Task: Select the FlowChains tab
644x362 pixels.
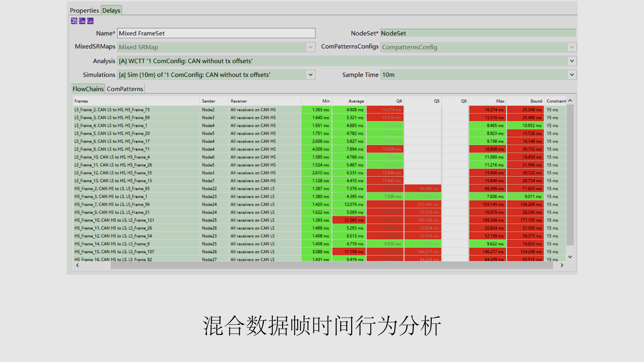Action: pos(88,89)
